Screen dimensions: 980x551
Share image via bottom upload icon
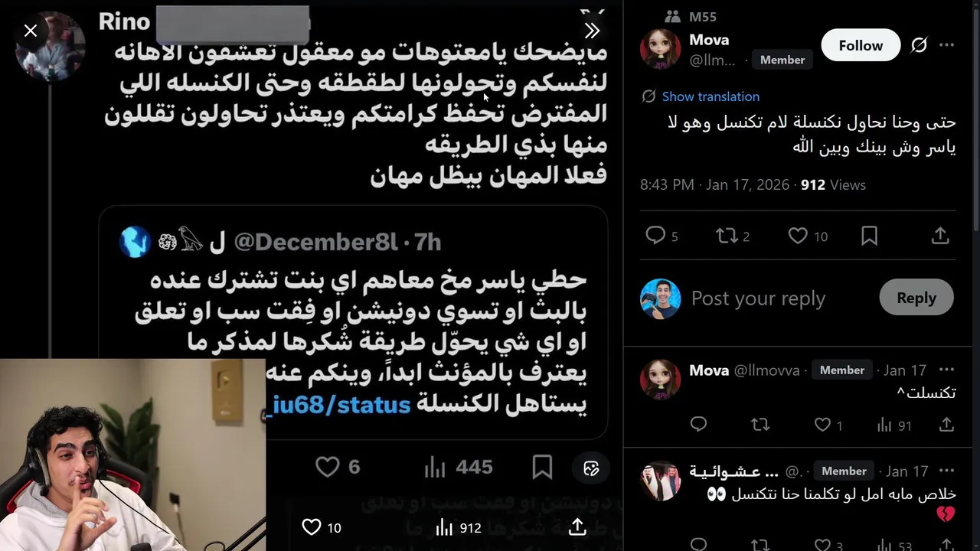[x=577, y=527]
